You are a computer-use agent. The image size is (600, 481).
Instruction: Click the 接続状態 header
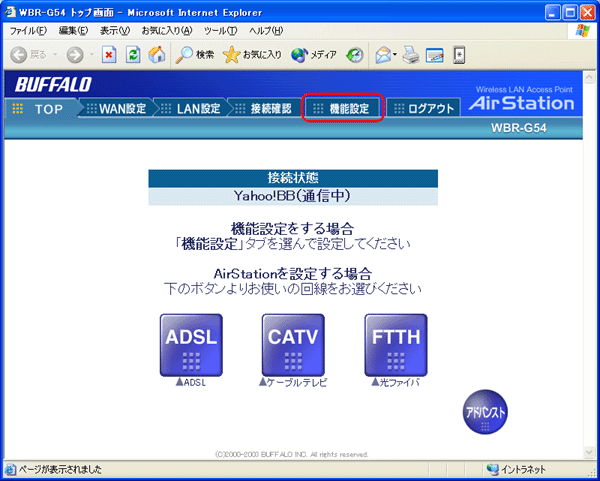tap(293, 178)
